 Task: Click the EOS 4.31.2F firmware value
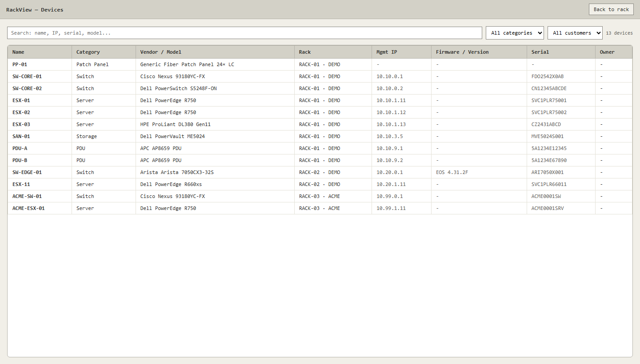tap(452, 172)
